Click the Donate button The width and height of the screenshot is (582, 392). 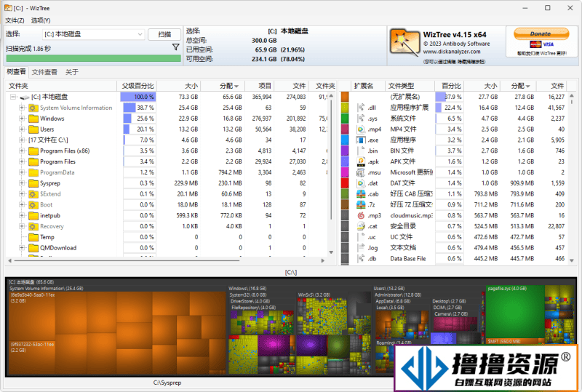pyautogui.click(x=541, y=33)
